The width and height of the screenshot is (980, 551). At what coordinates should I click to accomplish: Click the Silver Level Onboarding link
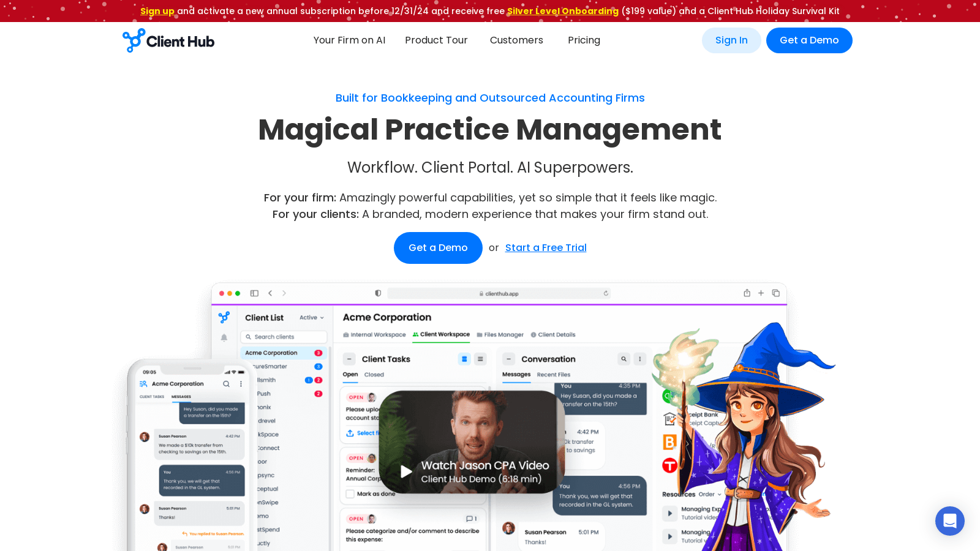point(563,11)
